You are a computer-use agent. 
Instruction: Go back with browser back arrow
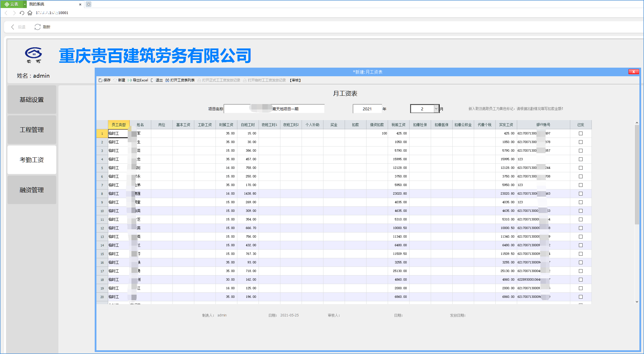coord(6,13)
